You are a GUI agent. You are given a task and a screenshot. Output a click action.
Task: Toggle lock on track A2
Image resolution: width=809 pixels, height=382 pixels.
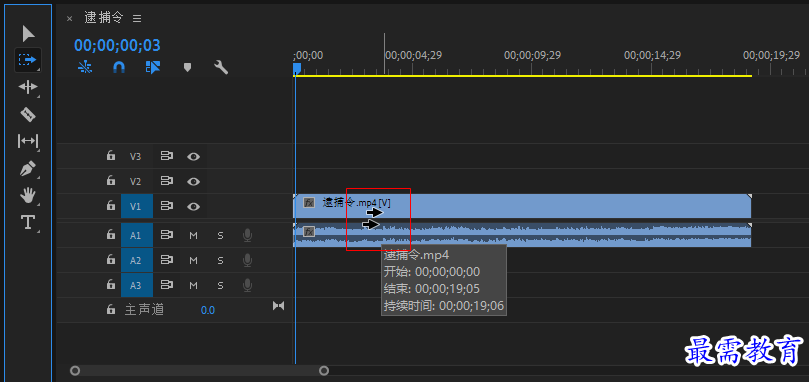(x=110, y=260)
